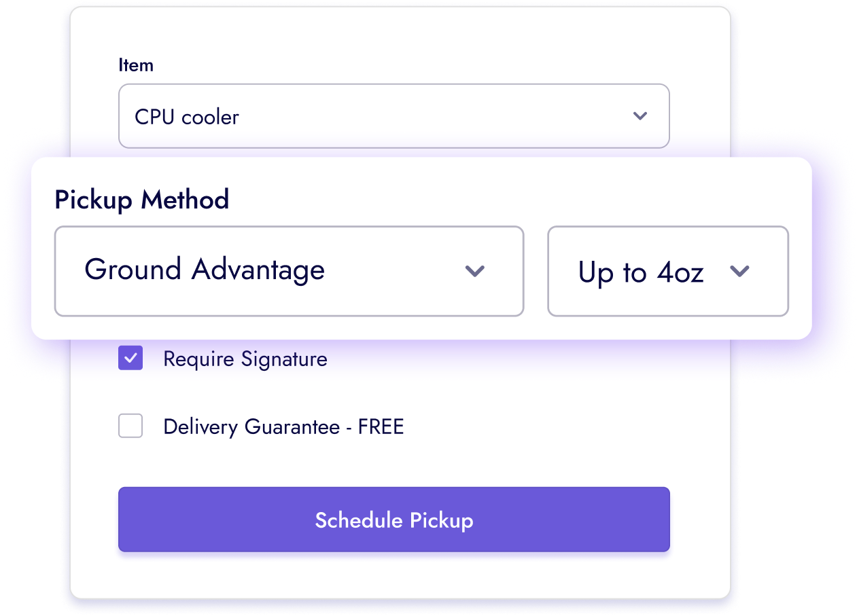Image resolution: width=857 pixels, height=616 pixels.
Task: Select the Item field label
Action: [137, 65]
